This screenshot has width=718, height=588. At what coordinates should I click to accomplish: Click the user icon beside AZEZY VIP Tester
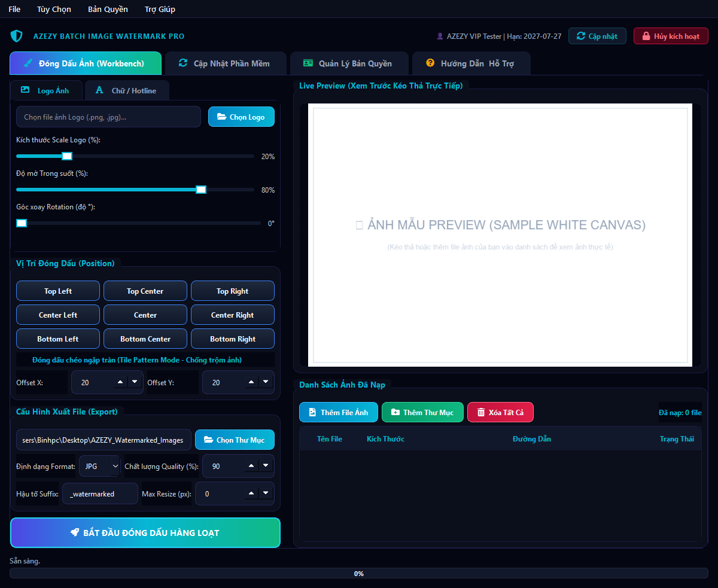point(440,36)
